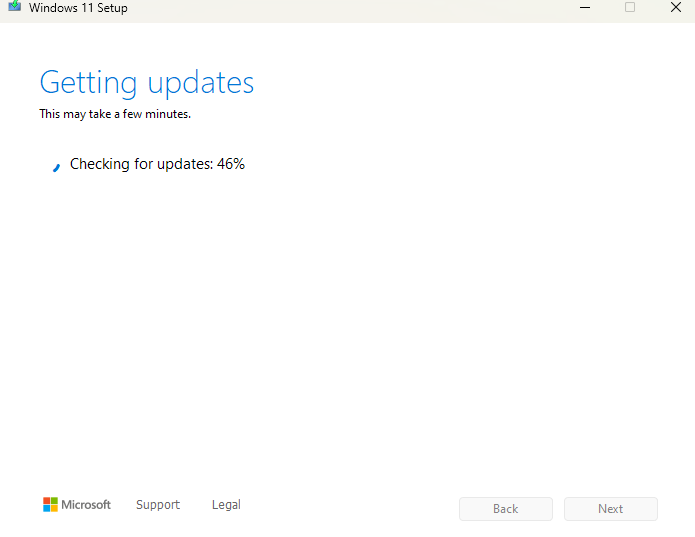Minimize the Windows 11 Setup window
This screenshot has width=695, height=537.
click(x=585, y=8)
